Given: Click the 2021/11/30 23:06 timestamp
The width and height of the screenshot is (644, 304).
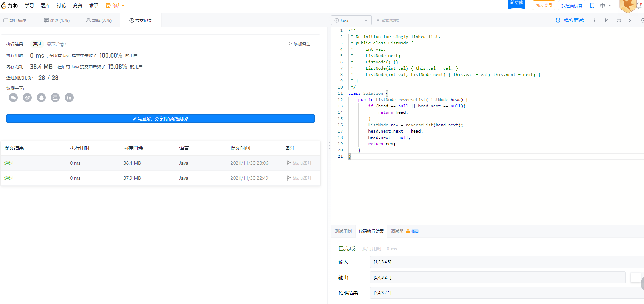Looking at the screenshot, I should 249,163.
